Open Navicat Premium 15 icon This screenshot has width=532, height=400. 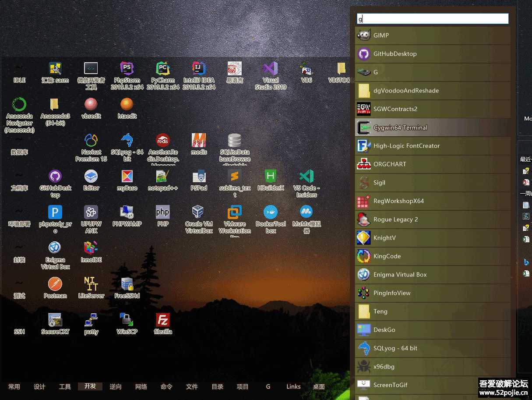tap(91, 141)
